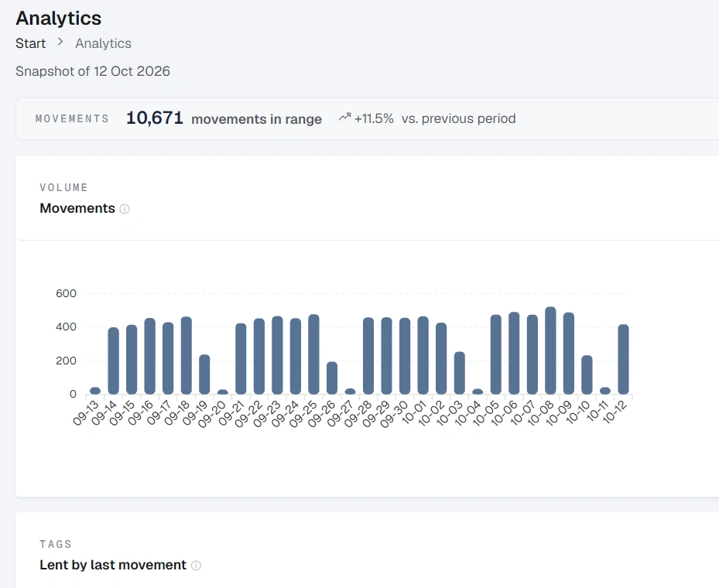The image size is (719, 588).
Task: Select the 10-03 bar in chart
Action: (460, 373)
